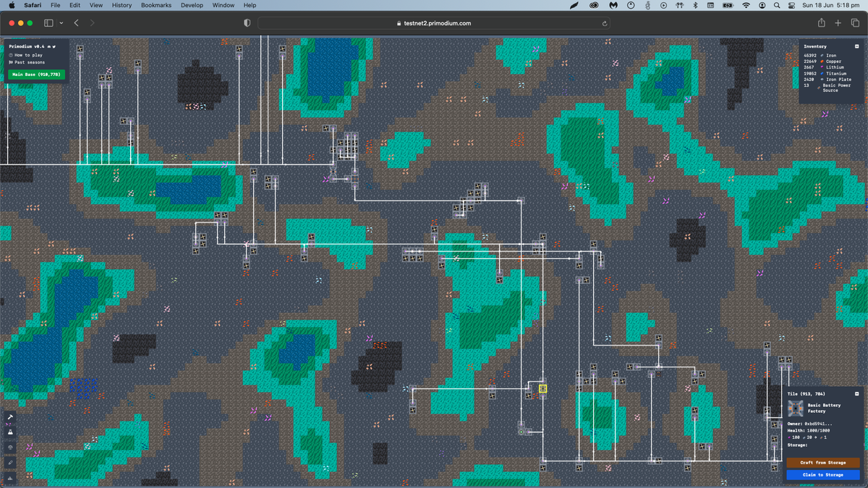This screenshot has width=868, height=488.
Task: Open the Discord icon beside Primodium title
Action: coord(49,47)
